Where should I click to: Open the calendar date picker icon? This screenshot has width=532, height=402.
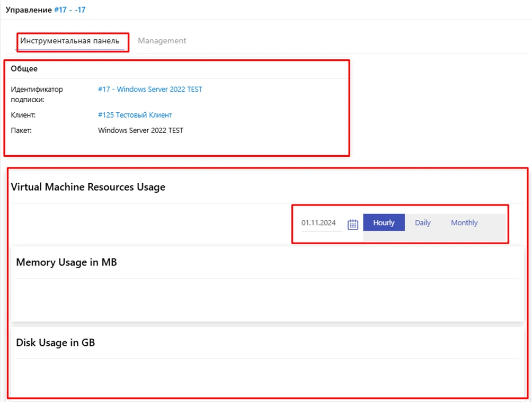tap(353, 224)
